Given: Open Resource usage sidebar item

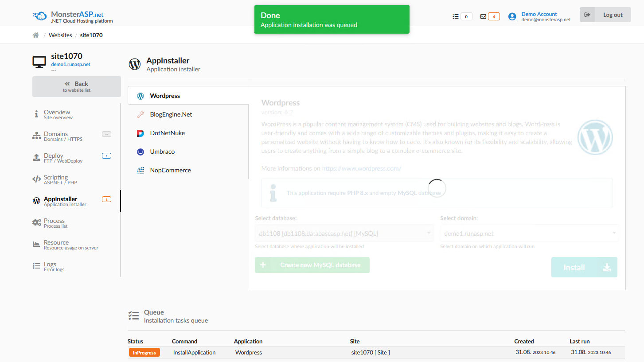Looking at the screenshot, I should pos(76,245).
